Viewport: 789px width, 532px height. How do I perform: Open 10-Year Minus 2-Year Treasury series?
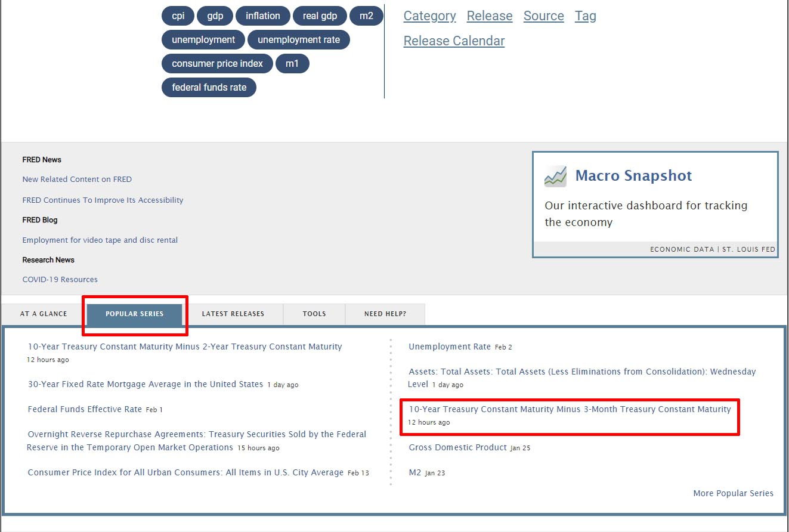[185, 347]
